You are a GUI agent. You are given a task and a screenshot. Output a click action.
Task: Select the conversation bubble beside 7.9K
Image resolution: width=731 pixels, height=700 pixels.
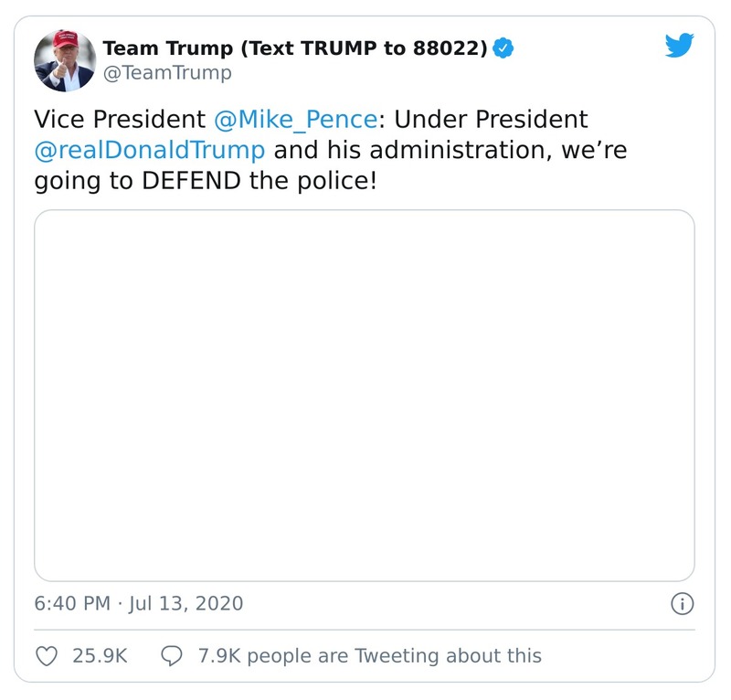pyautogui.click(x=173, y=655)
